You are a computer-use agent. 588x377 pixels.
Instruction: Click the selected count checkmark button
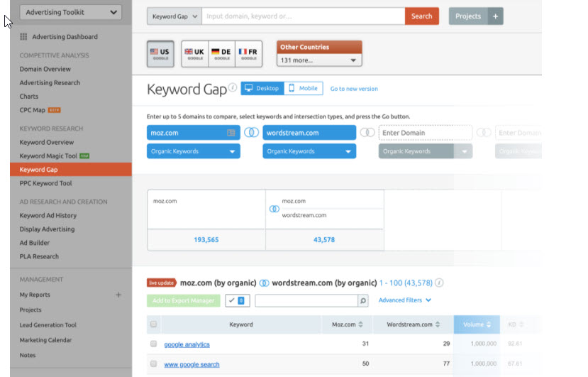238,300
